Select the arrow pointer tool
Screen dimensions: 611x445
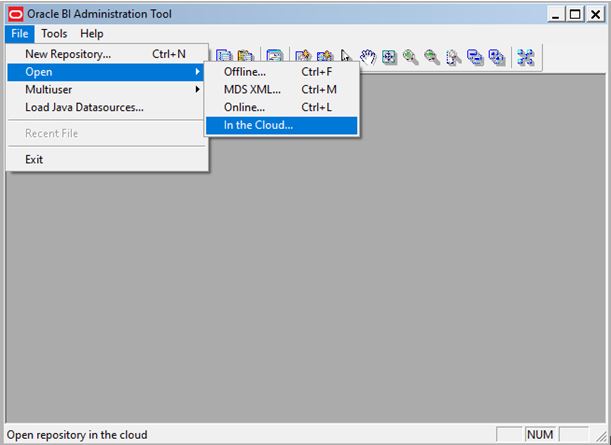pos(346,57)
